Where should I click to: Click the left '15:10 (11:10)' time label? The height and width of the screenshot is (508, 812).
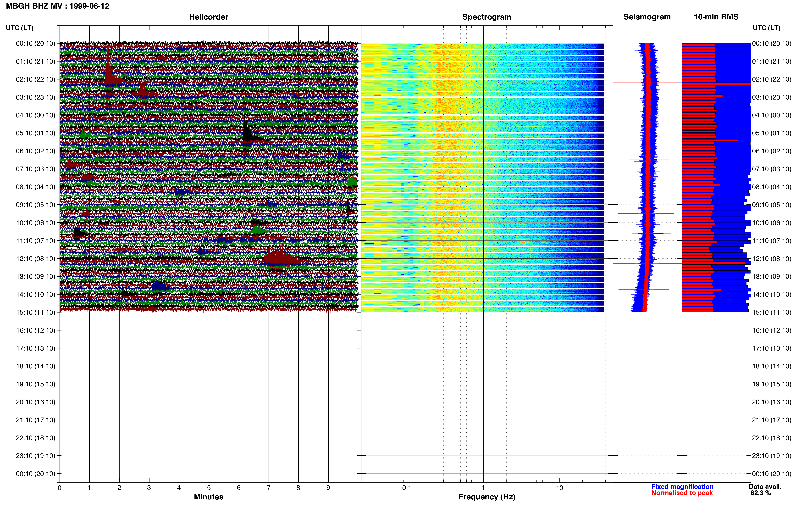36,313
